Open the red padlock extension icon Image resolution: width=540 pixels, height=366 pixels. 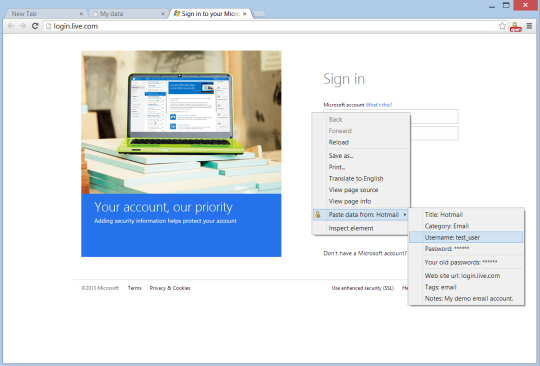point(515,27)
